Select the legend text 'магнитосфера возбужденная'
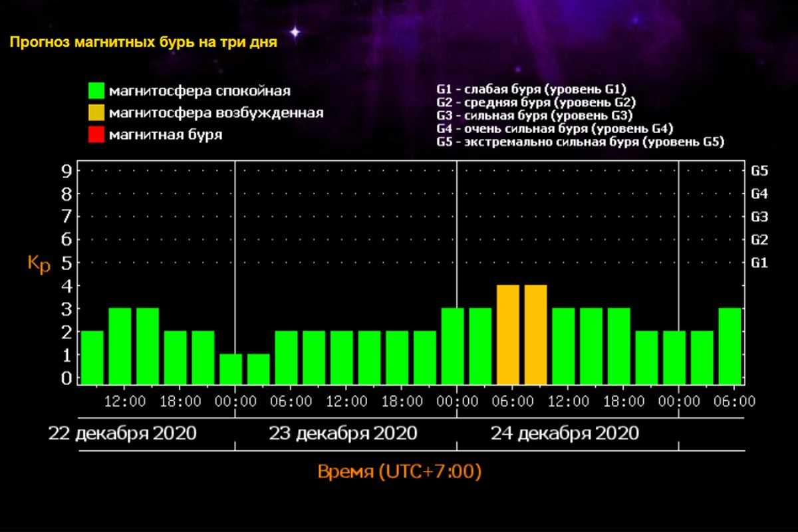Screen dimensions: 798x532 (217, 113)
